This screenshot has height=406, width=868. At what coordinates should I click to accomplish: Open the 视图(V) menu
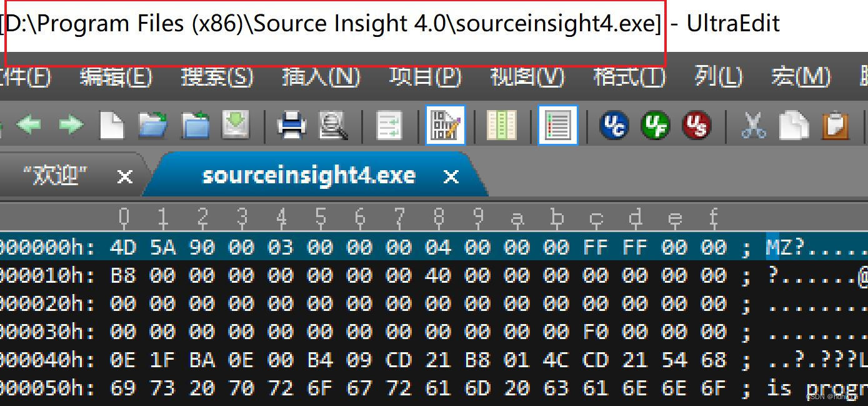(x=527, y=77)
